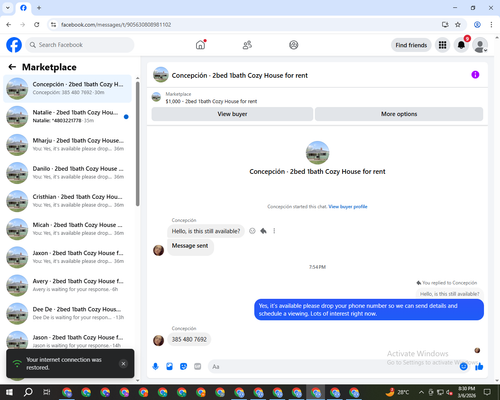Screen dimensions: 500x400
Task: Open the account profile avatar menu
Action: [x=480, y=45]
